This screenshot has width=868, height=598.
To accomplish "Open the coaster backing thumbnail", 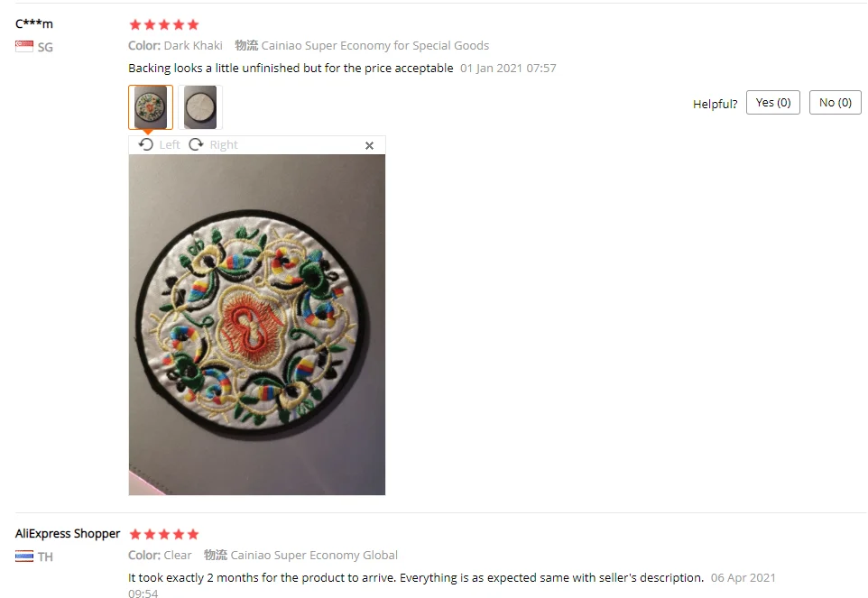I will 200,107.
